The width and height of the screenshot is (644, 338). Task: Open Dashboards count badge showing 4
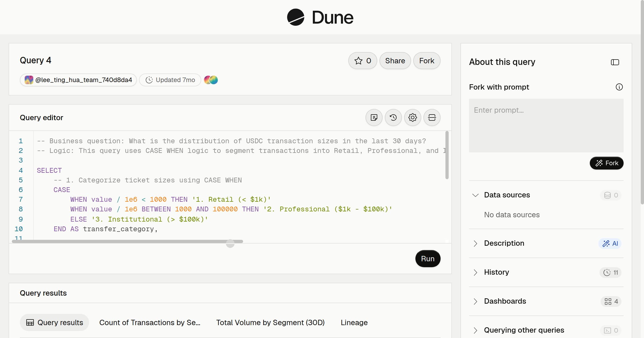tap(611, 302)
